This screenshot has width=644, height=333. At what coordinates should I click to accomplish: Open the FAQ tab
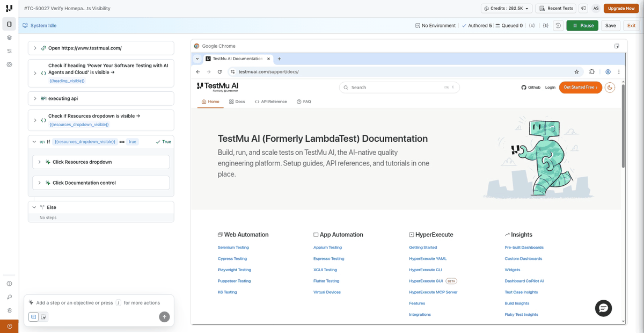tap(304, 102)
